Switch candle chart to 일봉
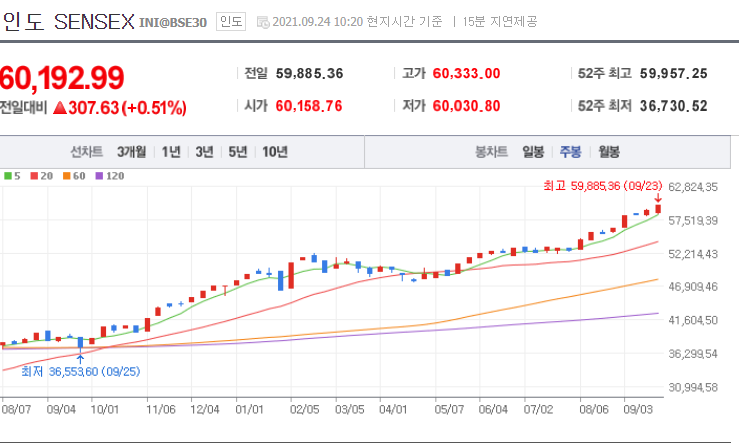The height and width of the screenshot is (443, 739). point(533,152)
